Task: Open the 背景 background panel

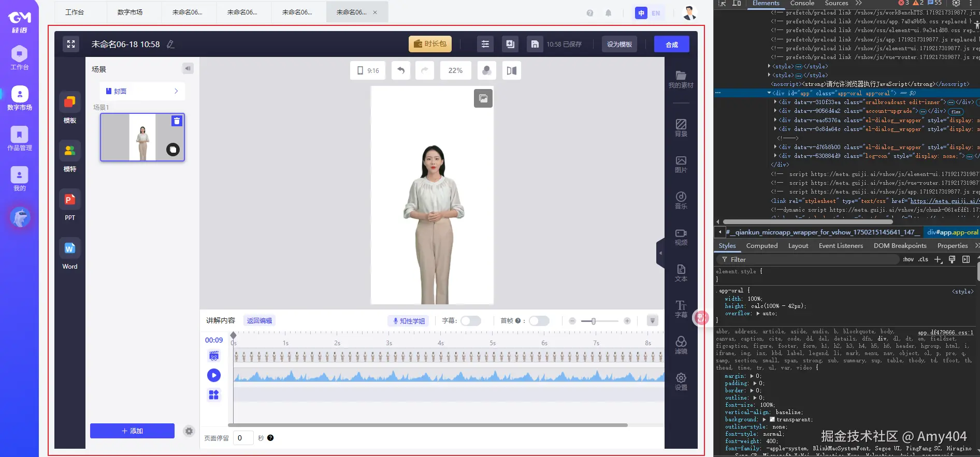Action: coord(681,127)
